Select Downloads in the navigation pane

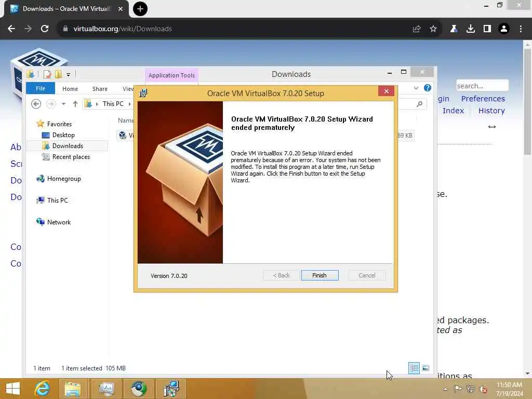point(68,146)
